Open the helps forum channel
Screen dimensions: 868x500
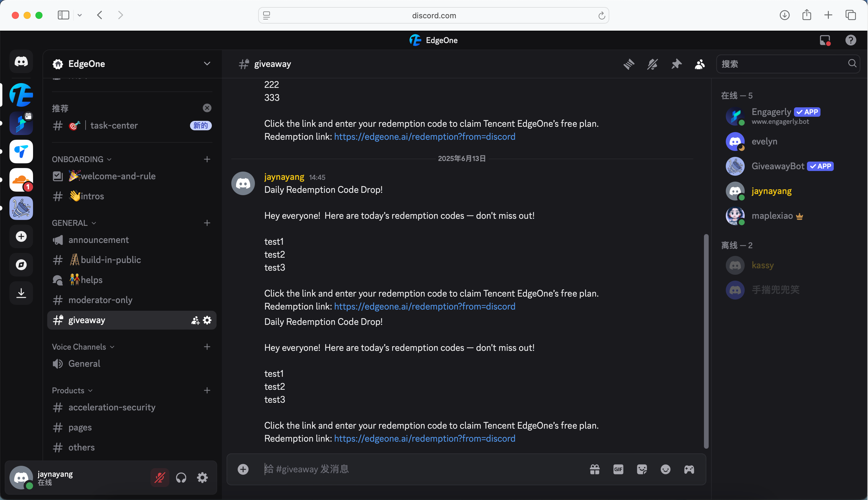click(x=132, y=280)
